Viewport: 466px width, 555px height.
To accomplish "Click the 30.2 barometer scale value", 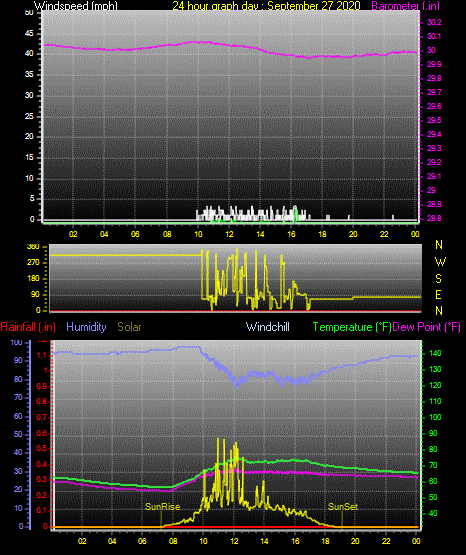I will (x=434, y=22).
